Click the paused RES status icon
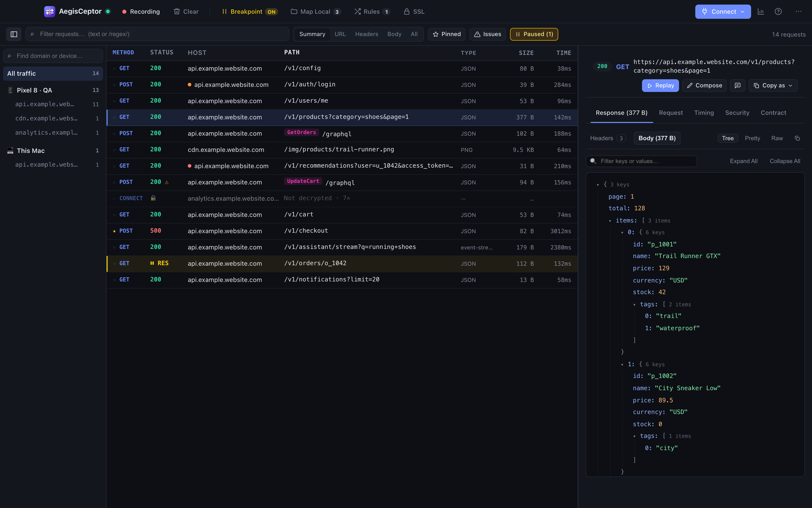812x508 pixels. 152,263
